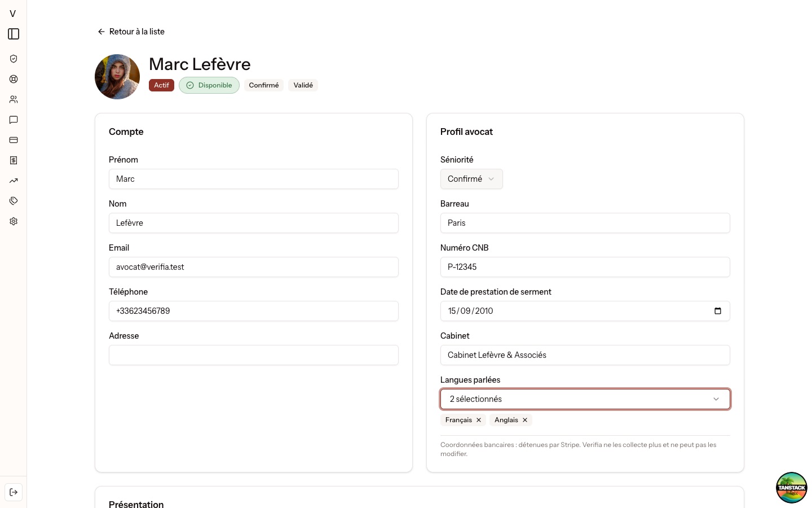Open the receipt dollar sidebar icon
This screenshot has height=508, width=812.
[x=14, y=160]
